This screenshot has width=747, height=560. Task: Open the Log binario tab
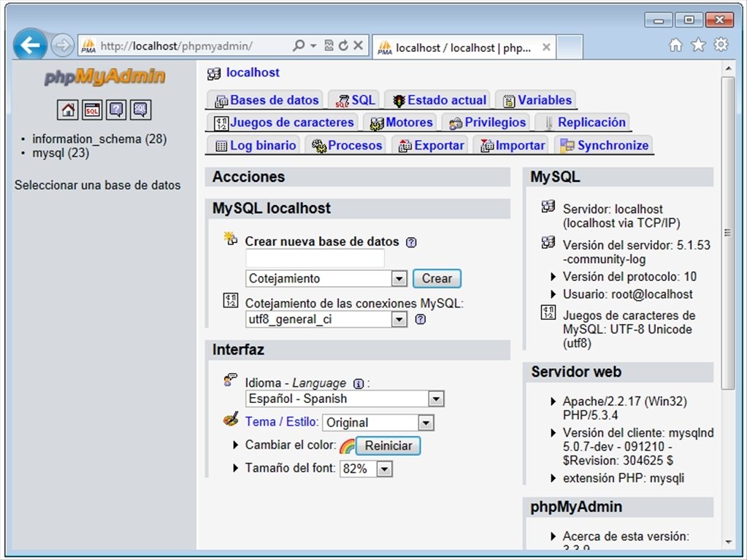254,145
